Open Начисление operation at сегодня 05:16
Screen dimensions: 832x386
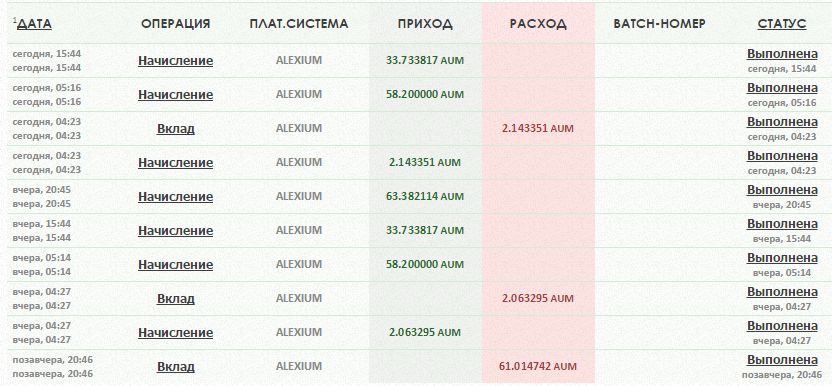pyautogui.click(x=176, y=95)
